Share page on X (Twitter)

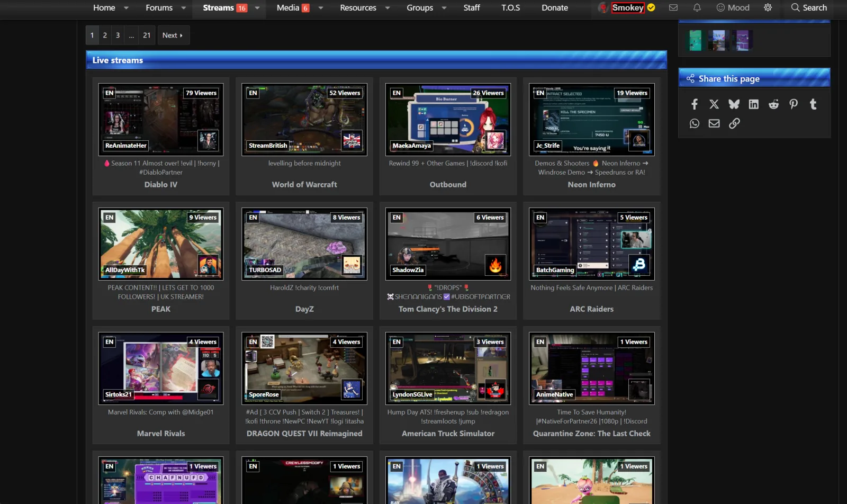point(714,104)
